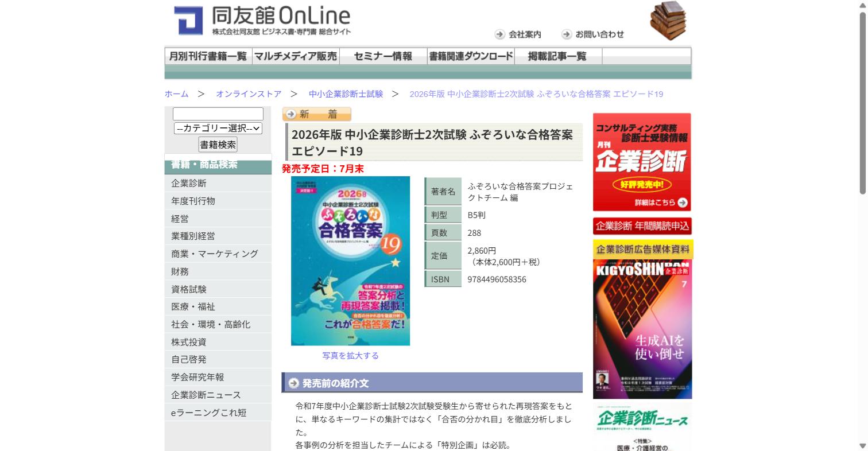Select eラーニングこれ短 category
868x451 pixels.
pos(218,413)
